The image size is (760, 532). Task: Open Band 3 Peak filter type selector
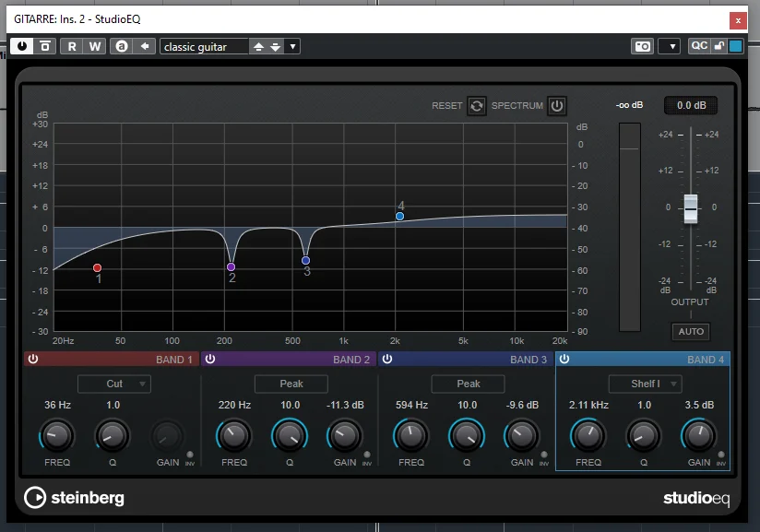[469, 384]
